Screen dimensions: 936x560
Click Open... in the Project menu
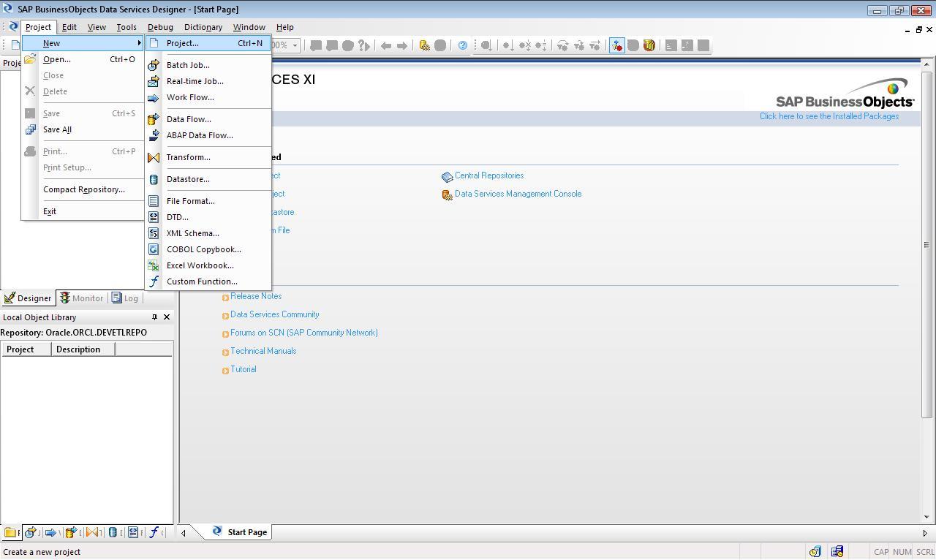(x=83, y=59)
